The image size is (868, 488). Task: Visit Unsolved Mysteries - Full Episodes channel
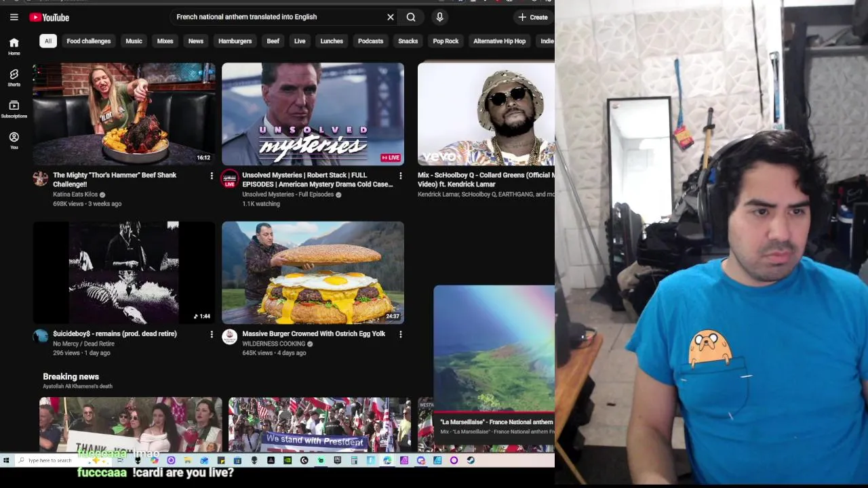coord(288,195)
